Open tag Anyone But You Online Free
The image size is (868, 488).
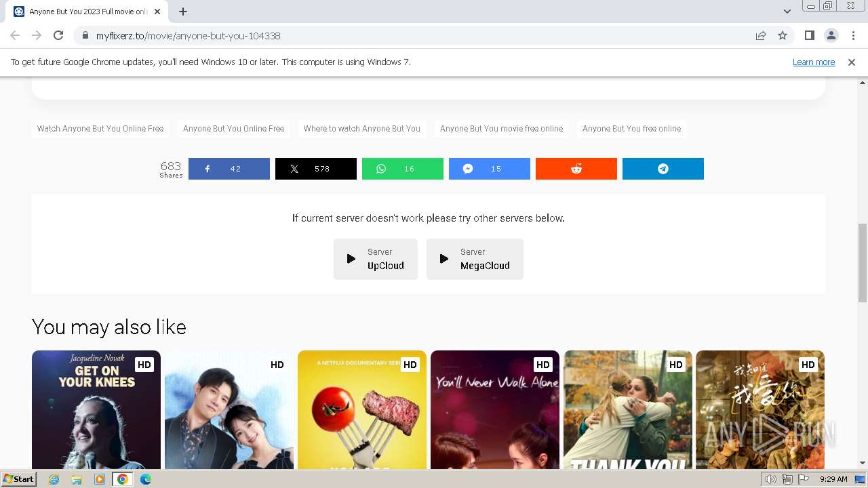click(x=233, y=128)
